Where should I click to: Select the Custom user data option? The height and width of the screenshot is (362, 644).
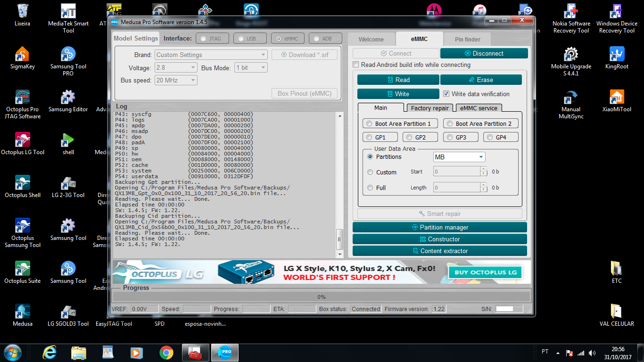click(x=370, y=173)
